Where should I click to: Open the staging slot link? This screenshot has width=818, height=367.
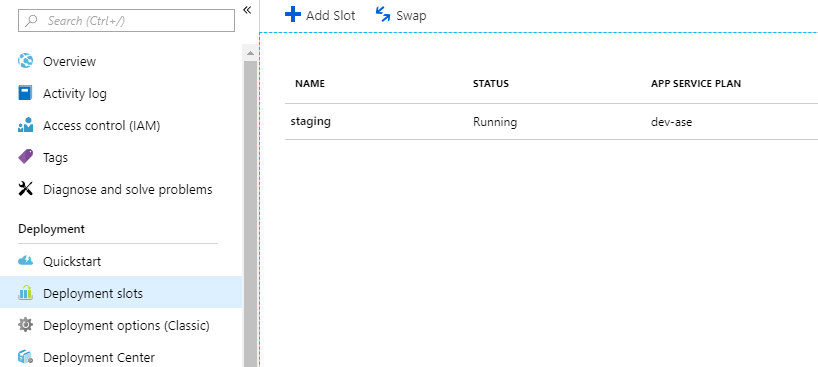310,122
